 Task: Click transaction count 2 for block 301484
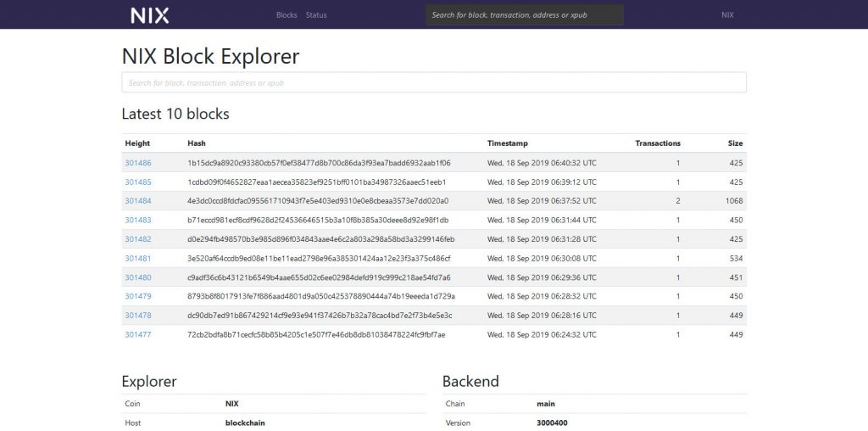click(x=678, y=201)
